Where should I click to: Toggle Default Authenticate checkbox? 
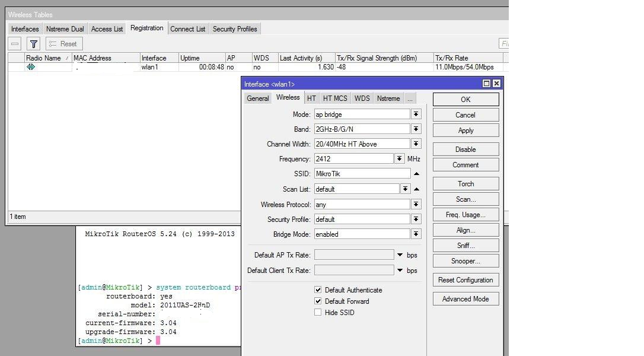click(318, 290)
